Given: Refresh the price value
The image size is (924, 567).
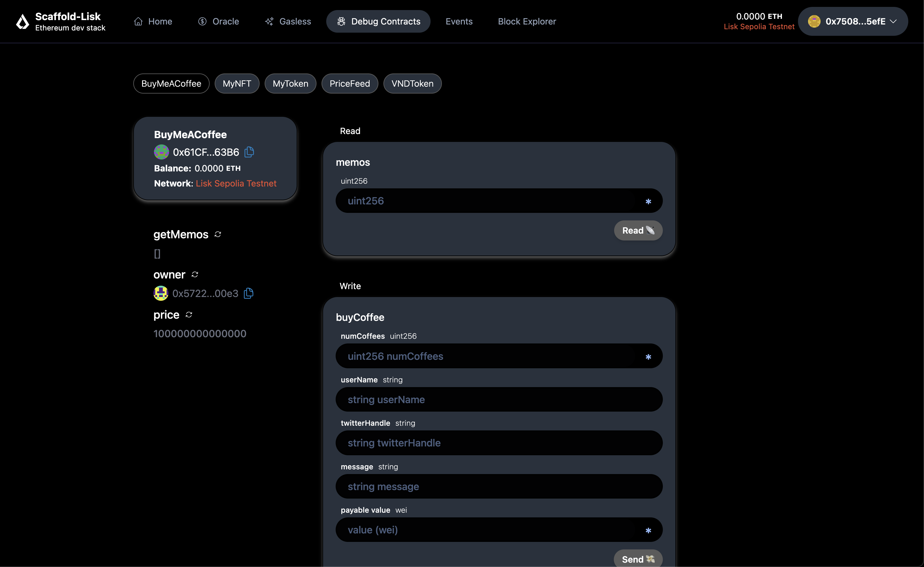Looking at the screenshot, I should [189, 315].
